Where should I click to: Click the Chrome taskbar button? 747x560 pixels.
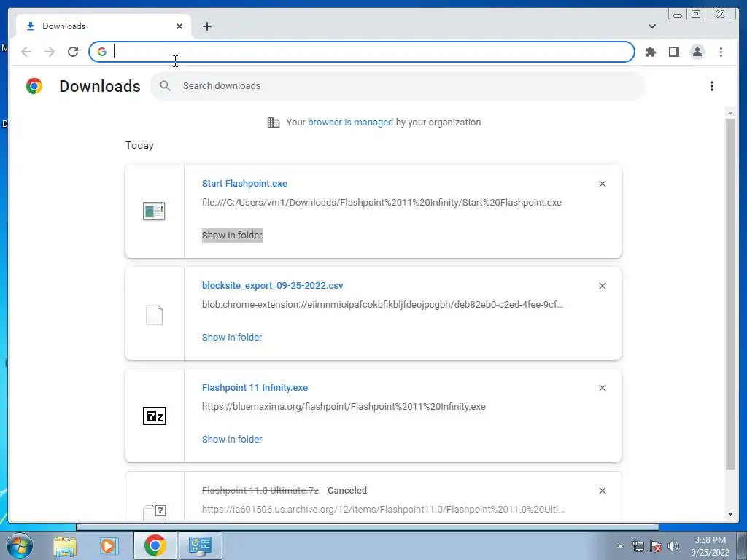(155, 545)
